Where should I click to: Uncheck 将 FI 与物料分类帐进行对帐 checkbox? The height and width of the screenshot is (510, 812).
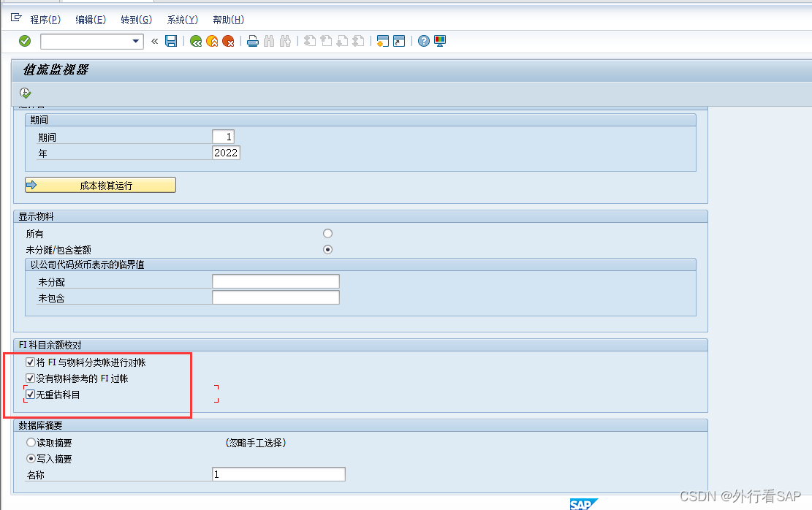31,362
